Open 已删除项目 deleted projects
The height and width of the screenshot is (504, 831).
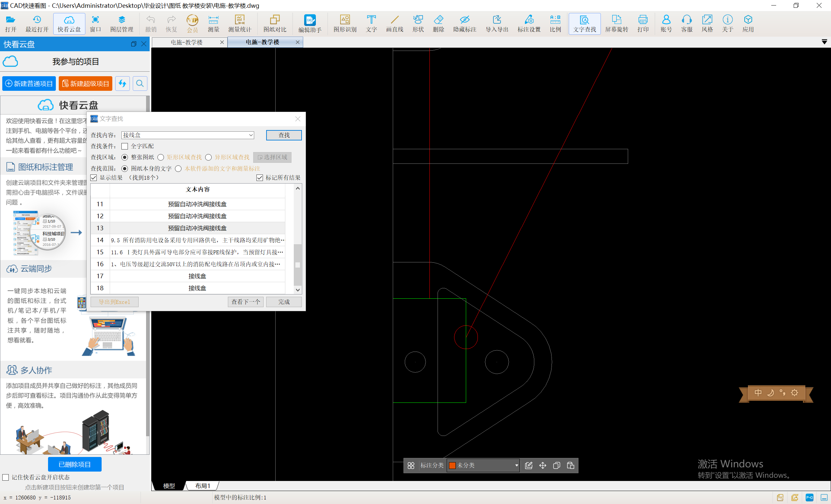[75, 464]
